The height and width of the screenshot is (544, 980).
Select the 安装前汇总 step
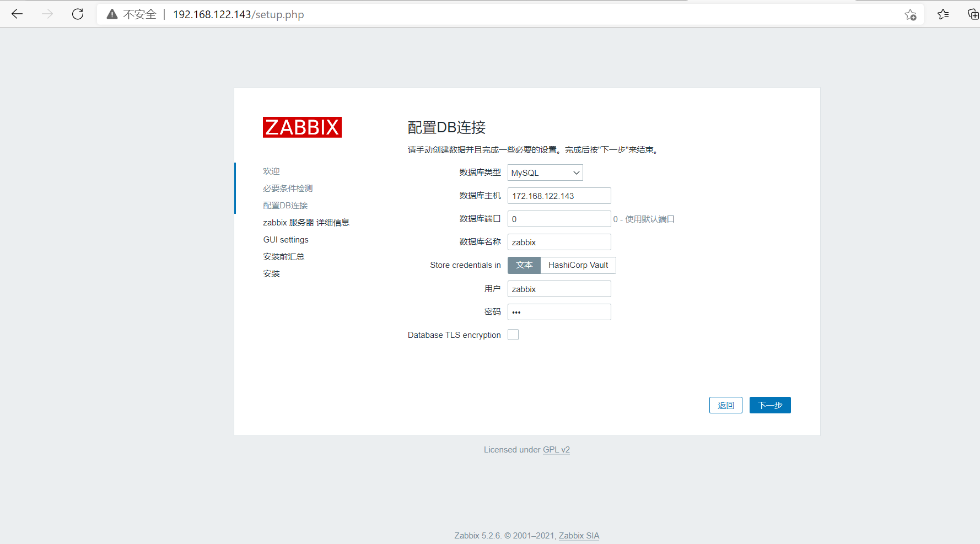click(284, 257)
